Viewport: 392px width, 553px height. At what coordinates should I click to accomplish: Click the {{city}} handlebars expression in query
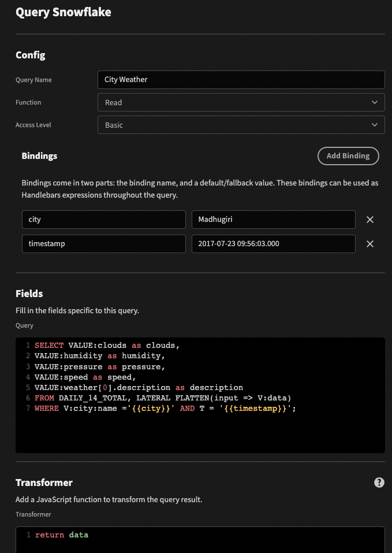coord(151,409)
